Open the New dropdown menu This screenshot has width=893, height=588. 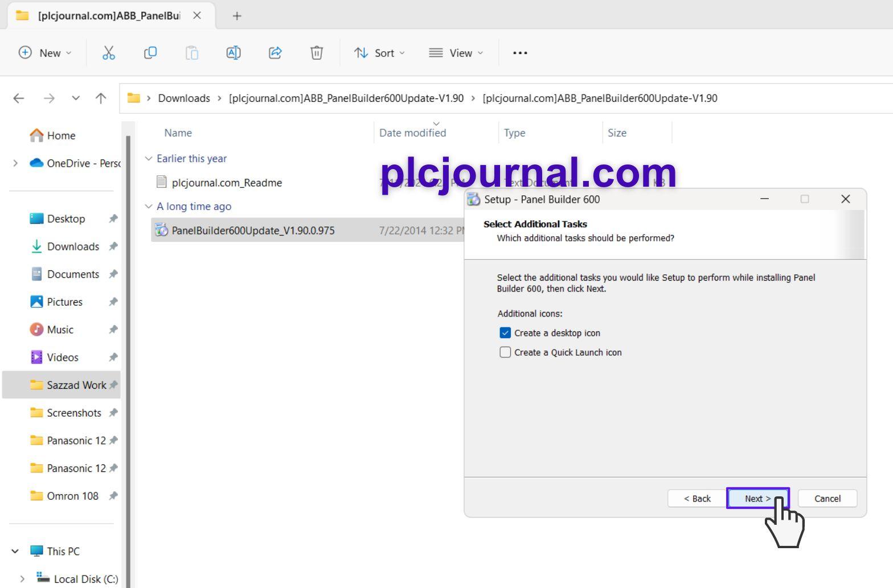point(46,53)
